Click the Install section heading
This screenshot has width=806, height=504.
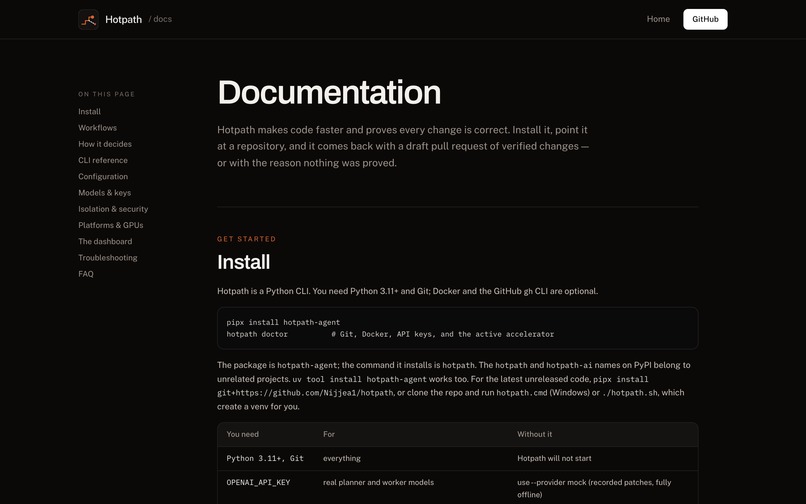coord(244,262)
